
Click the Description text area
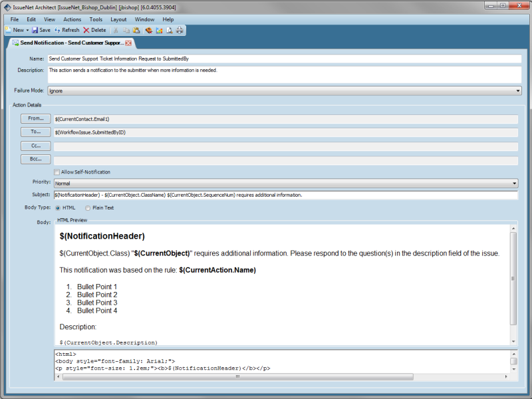coord(285,74)
